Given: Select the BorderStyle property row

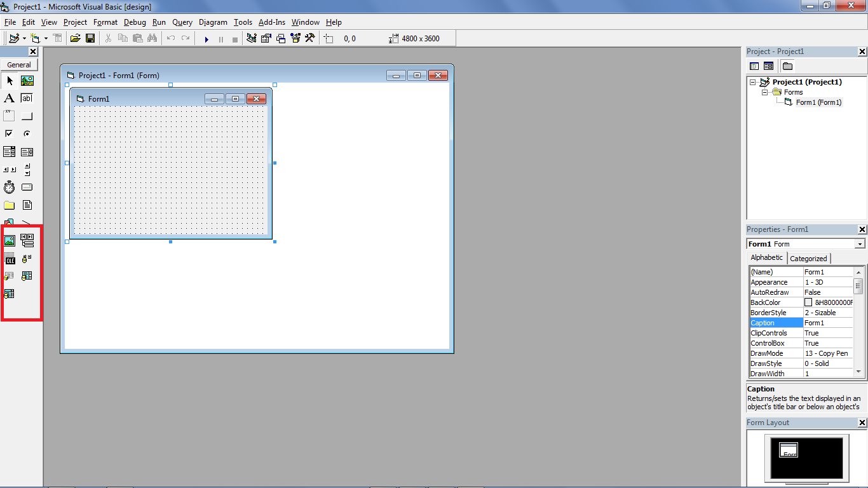Looking at the screenshot, I should [x=801, y=313].
